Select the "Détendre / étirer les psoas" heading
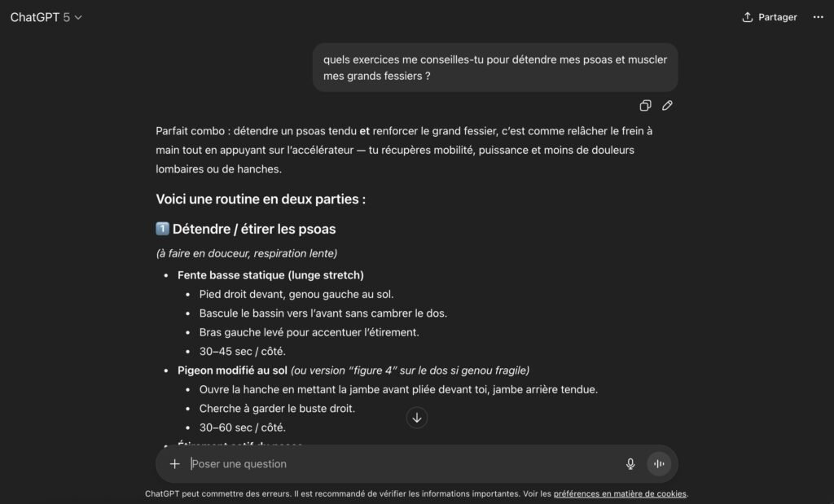The image size is (834, 504). coord(254,229)
